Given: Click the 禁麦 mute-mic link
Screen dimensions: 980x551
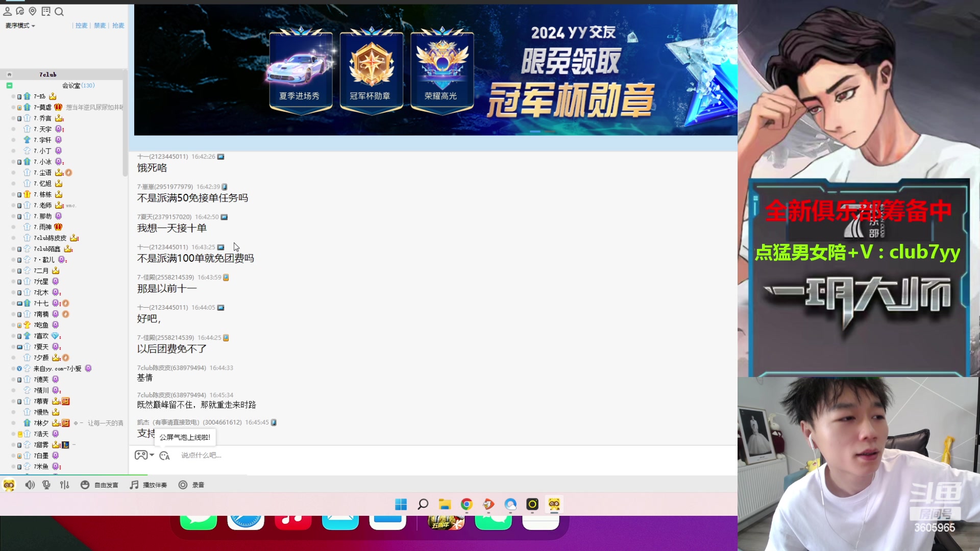Looking at the screenshot, I should (x=99, y=26).
